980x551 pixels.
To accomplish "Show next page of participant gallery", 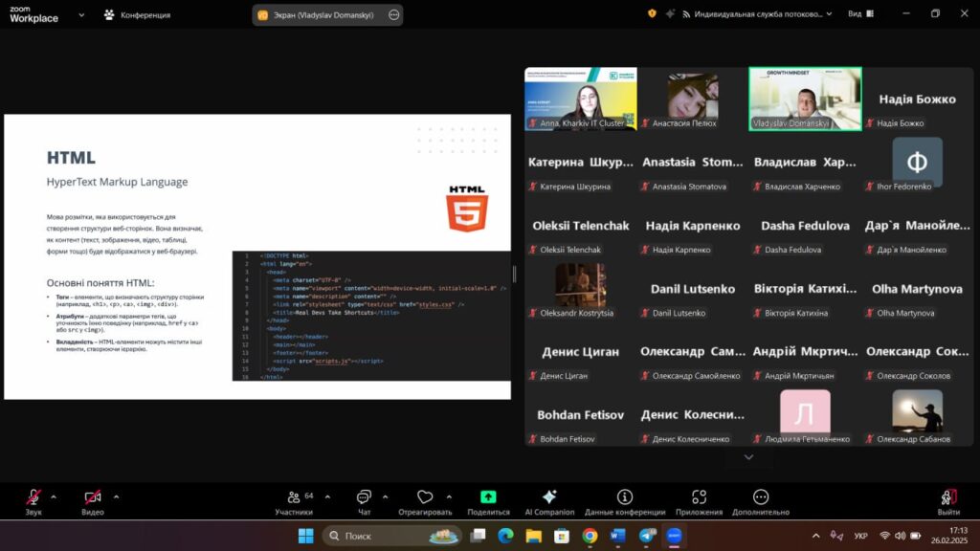I will pyautogui.click(x=748, y=457).
